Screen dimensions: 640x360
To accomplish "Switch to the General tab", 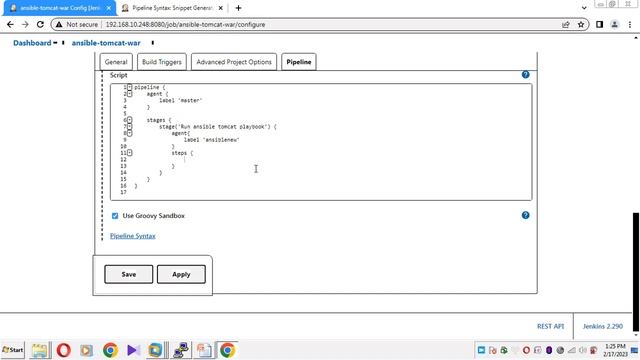I will click(116, 62).
